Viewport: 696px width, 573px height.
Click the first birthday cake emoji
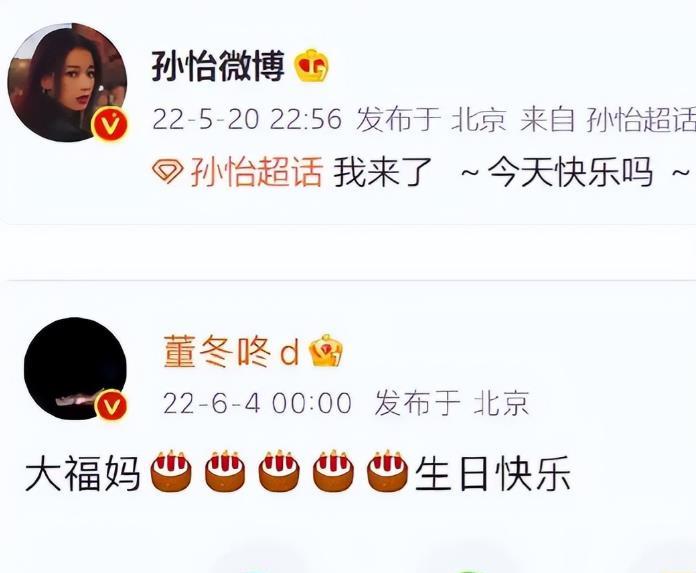(171, 471)
